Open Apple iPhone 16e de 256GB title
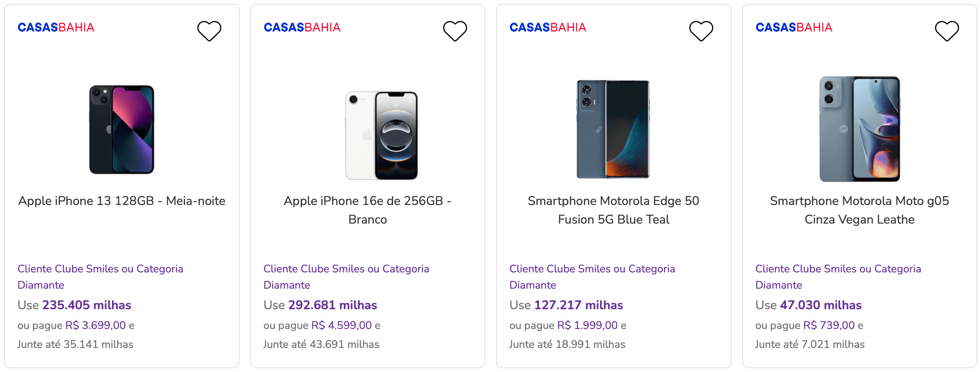 (367, 210)
